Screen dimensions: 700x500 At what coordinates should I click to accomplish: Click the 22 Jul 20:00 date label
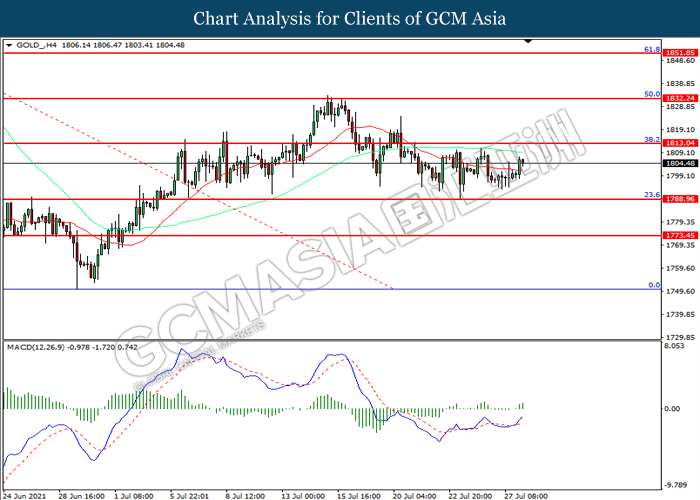(x=470, y=496)
